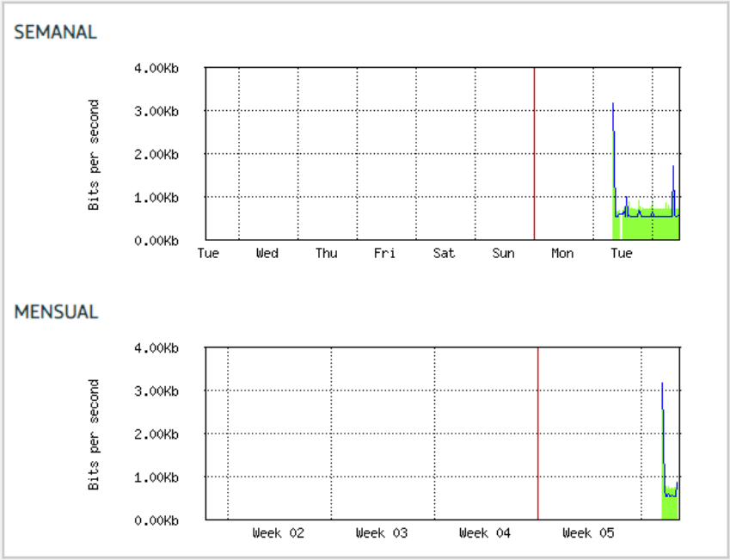Click the weekly graph's Bits per second label
Image resolution: width=730 pixels, height=560 pixels.
[x=95, y=155]
